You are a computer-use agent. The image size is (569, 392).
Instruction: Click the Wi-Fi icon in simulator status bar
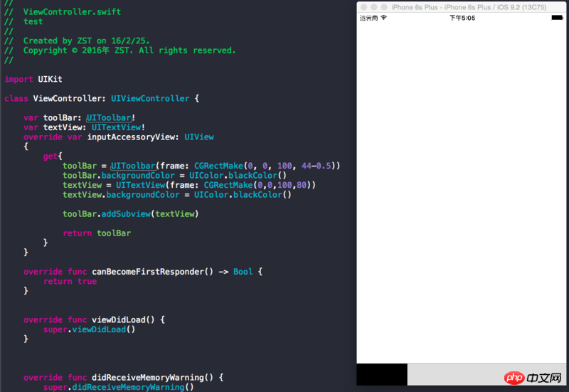tap(383, 17)
